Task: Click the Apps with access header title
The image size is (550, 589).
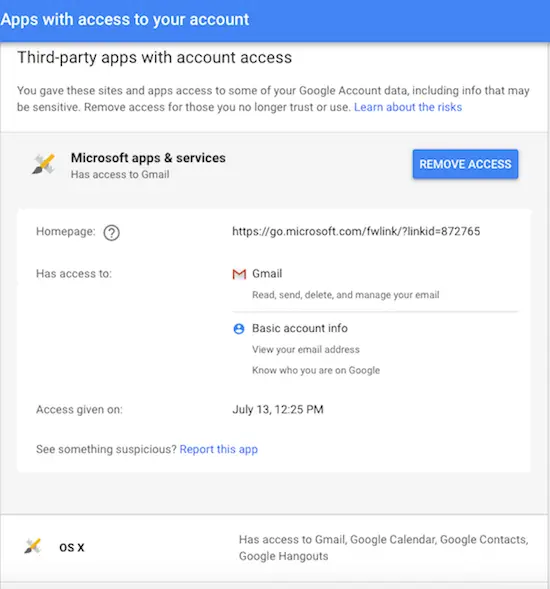Action: (x=125, y=20)
